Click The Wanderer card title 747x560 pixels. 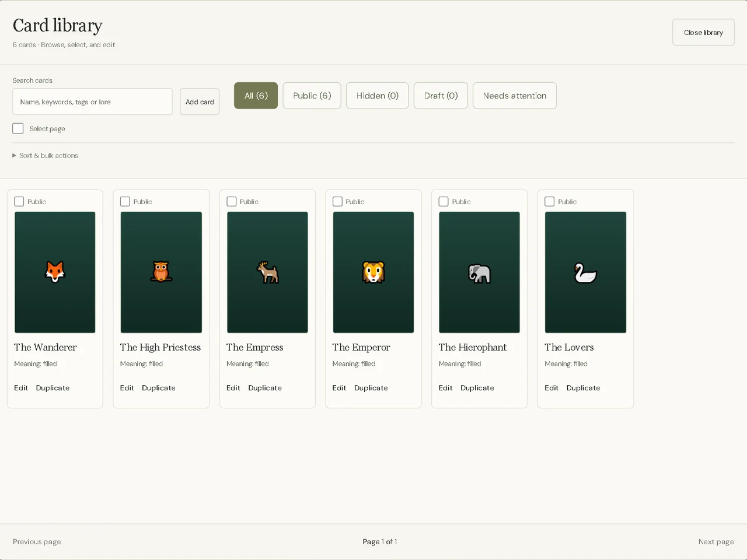pyautogui.click(x=46, y=348)
